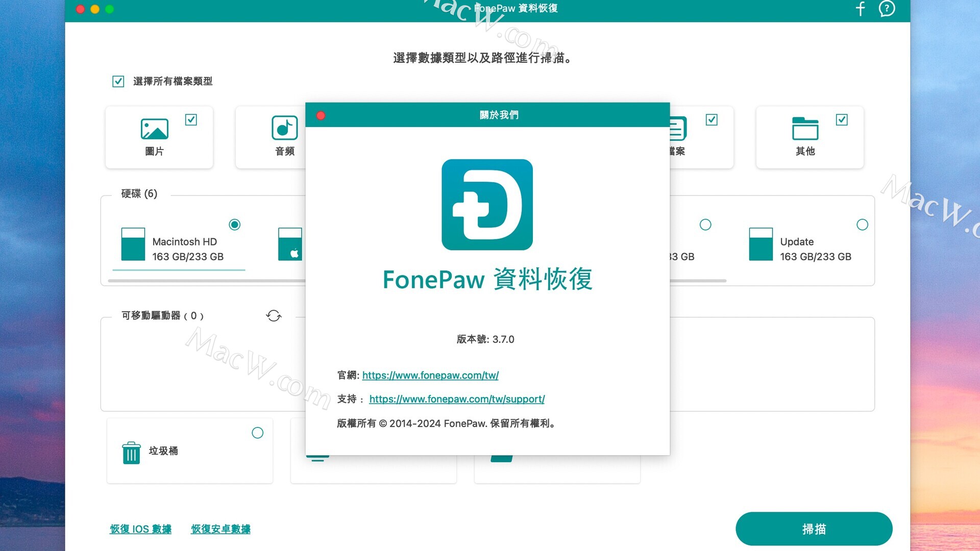Click the copyright 2014-2024 FonePaw text
The width and height of the screenshot is (980, 551).
tap(446, 423)
